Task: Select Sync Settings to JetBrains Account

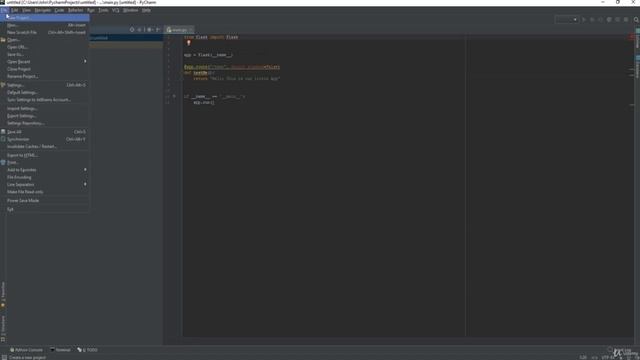Action: [x=44, y=100]
